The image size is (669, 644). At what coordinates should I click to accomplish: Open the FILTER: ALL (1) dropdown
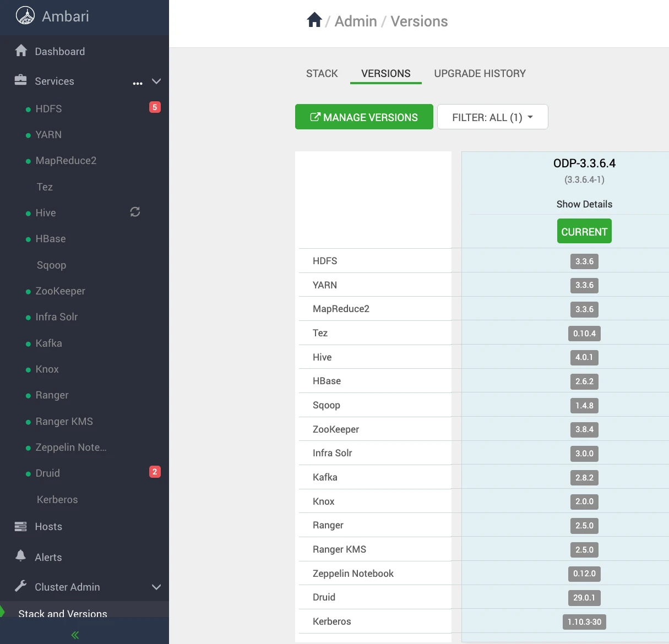[x=493, y=117]
